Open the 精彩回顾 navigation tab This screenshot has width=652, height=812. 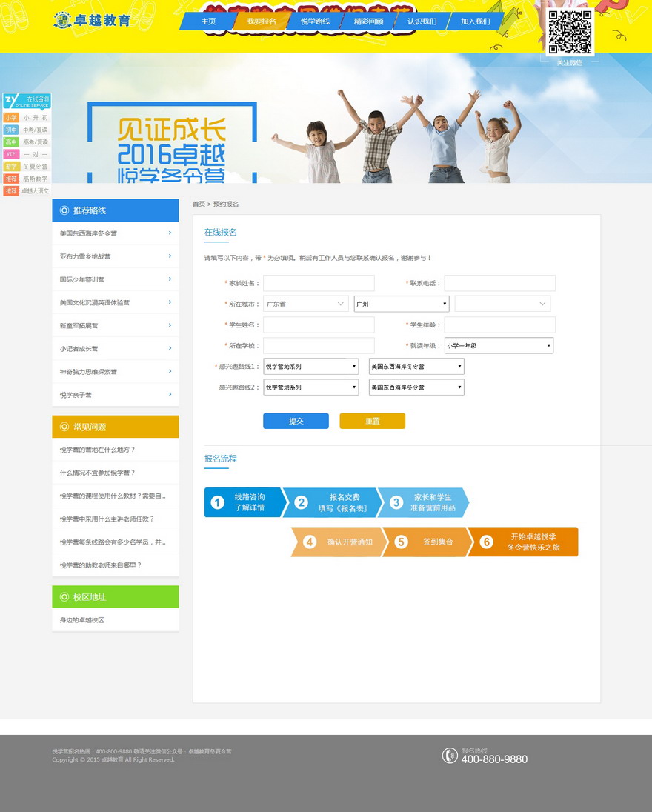[369, 21]
